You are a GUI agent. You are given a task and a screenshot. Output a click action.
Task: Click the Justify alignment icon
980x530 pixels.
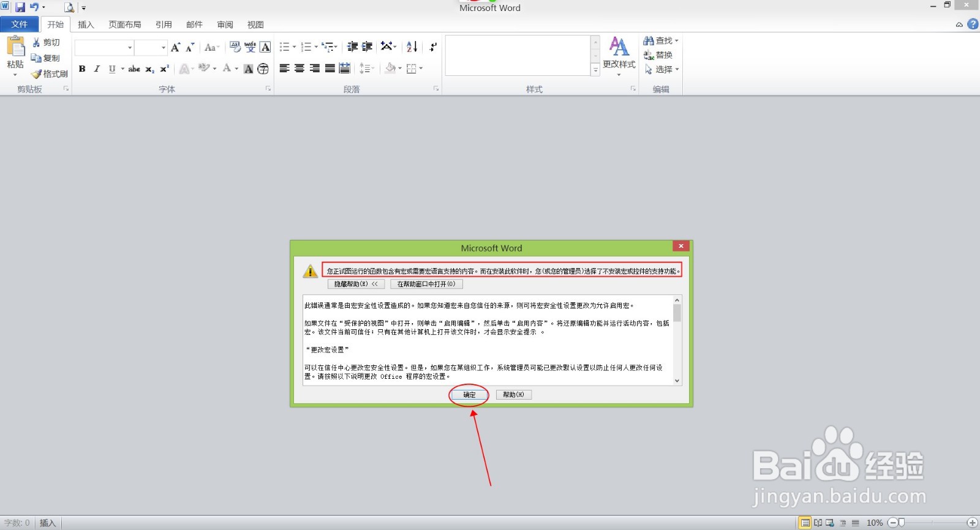pyautogui.click(x=330, y=68)
